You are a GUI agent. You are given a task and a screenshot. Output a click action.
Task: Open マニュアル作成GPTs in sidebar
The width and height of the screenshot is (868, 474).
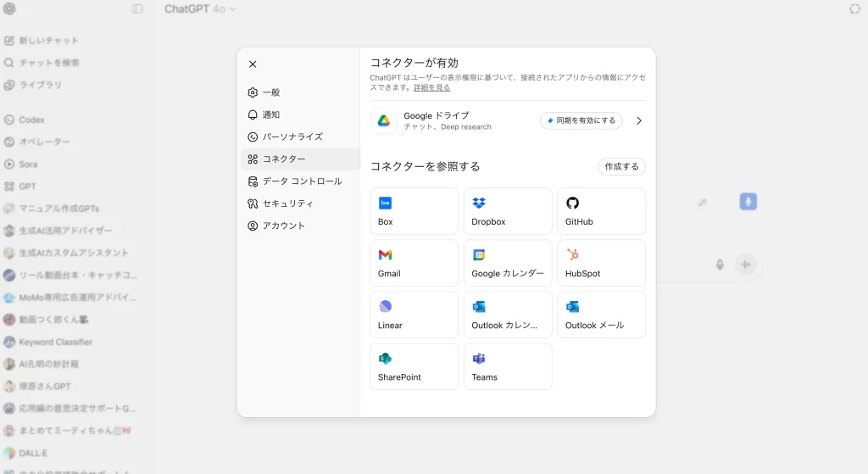52,209
